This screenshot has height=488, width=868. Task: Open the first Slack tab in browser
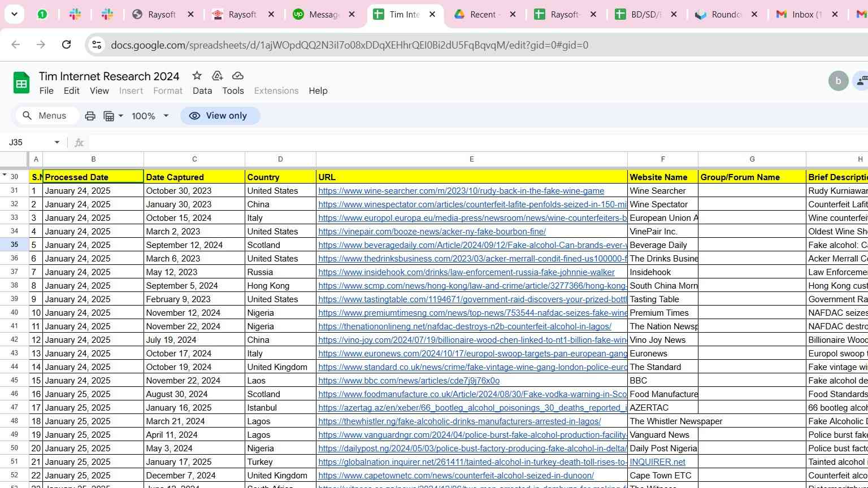click(75, 14)
